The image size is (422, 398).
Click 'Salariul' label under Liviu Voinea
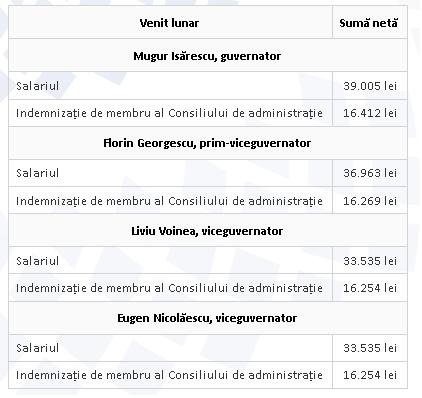[38, 261]
